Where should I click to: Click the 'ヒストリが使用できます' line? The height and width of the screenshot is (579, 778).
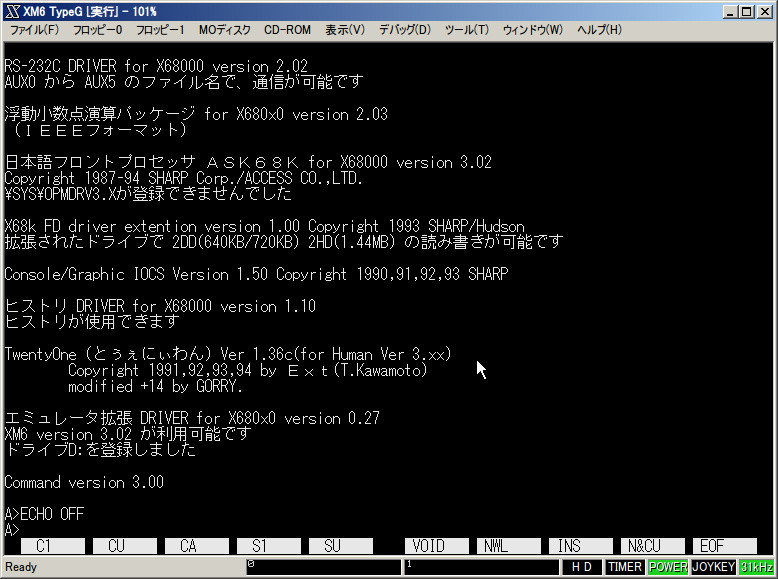coord(92,322)
